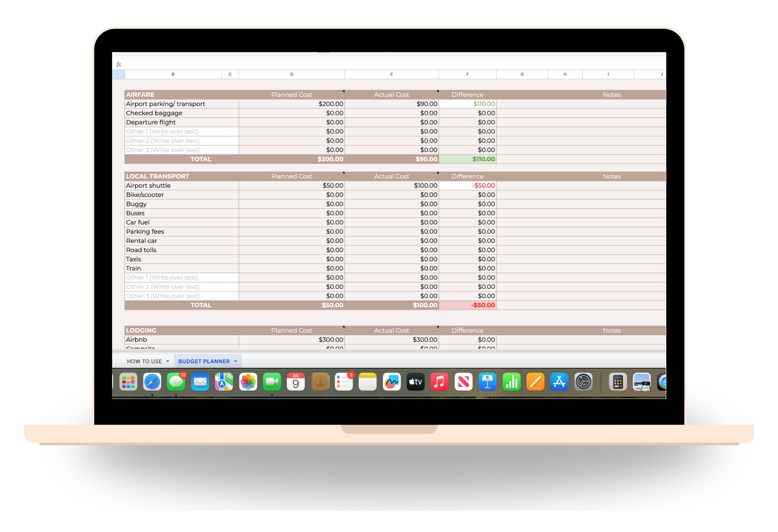Open Keynote from the dock

coord(487,382)
